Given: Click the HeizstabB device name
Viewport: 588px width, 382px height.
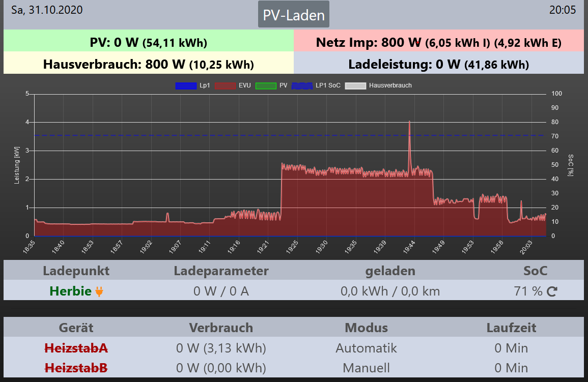Looking at the screenshot, I should [76, 368].
